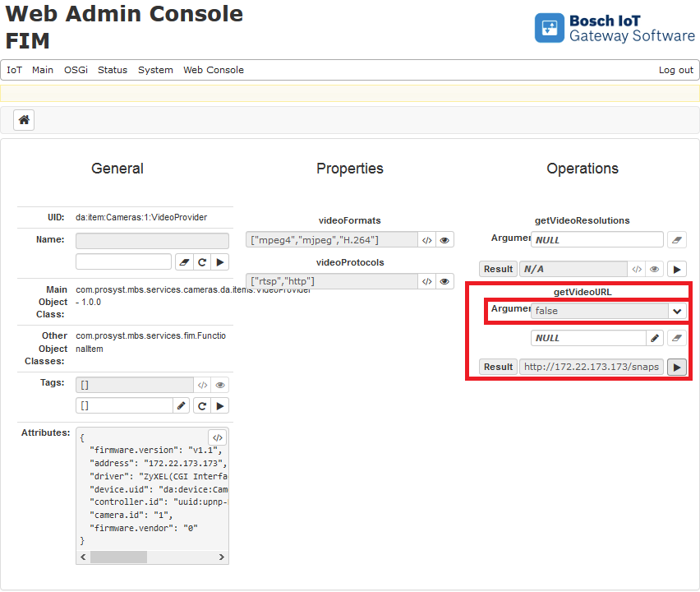700x592 pixels.
Task: Toggle eye view for videoFormats property
Action: (x=444, y=240)
